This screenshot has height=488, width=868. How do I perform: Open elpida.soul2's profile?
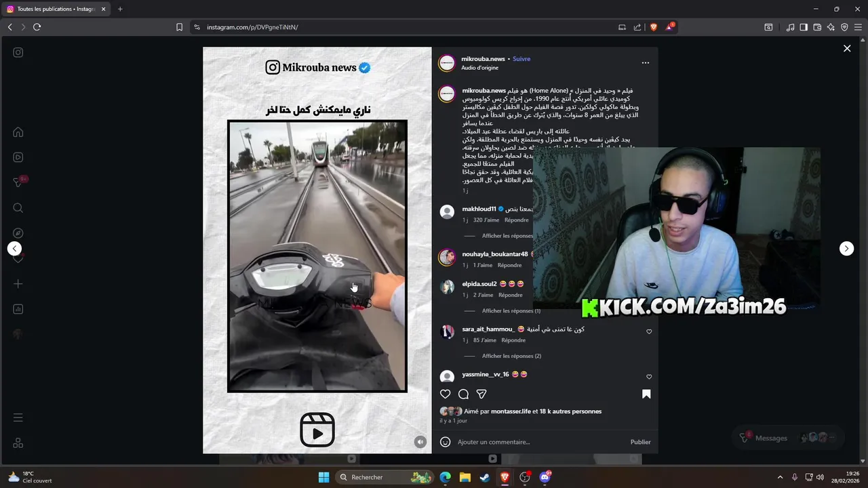click(x=479, y=284)
